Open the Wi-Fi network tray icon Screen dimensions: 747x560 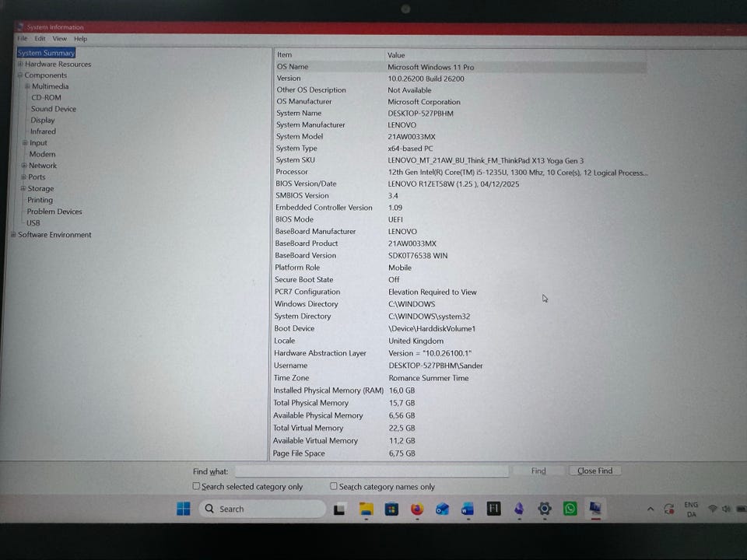click(x=712, y=509)
